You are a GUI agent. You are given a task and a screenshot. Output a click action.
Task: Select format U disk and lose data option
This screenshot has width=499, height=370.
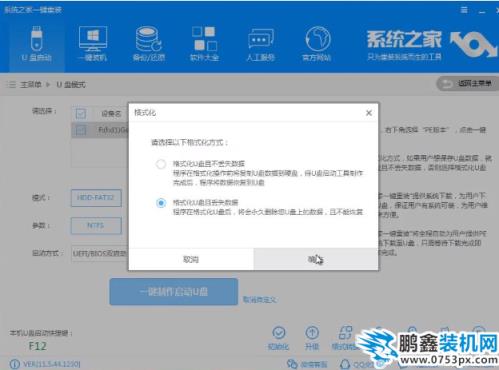point(161,203)
